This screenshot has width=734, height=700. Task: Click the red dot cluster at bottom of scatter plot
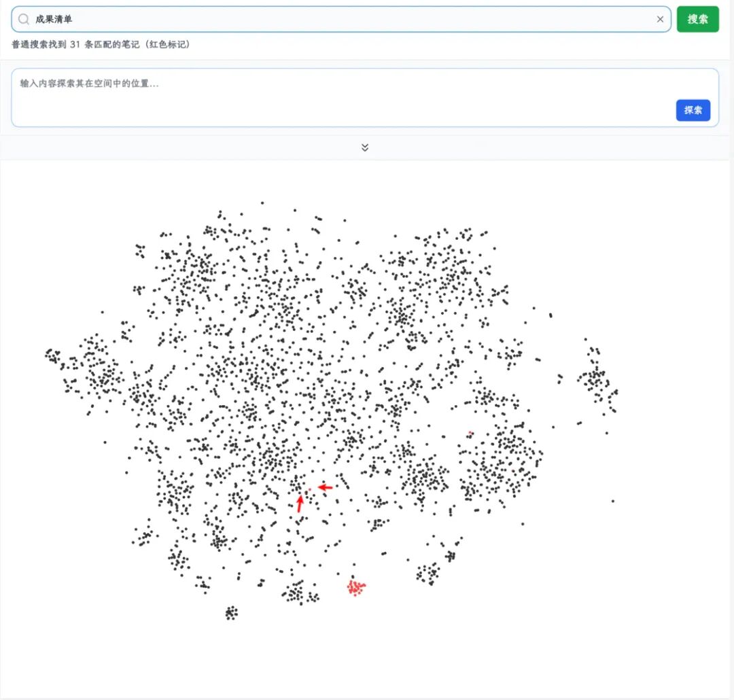coord(355,587)
